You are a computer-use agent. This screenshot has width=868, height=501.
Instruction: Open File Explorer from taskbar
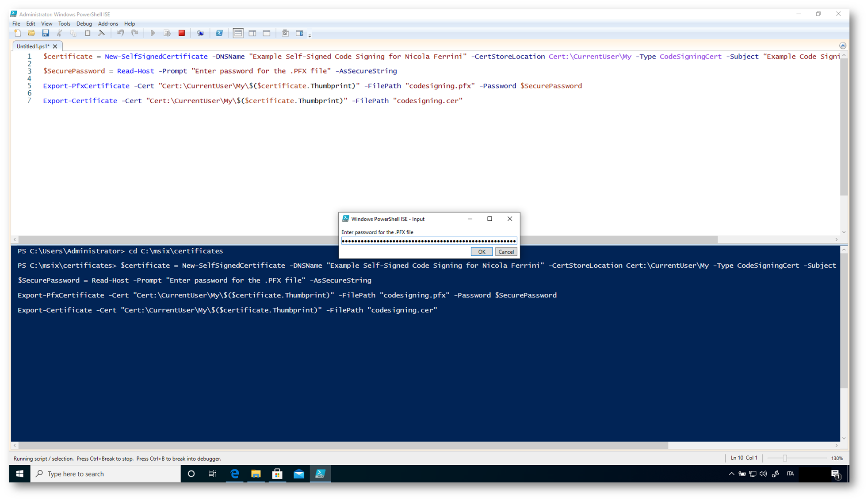coord(256,474)
